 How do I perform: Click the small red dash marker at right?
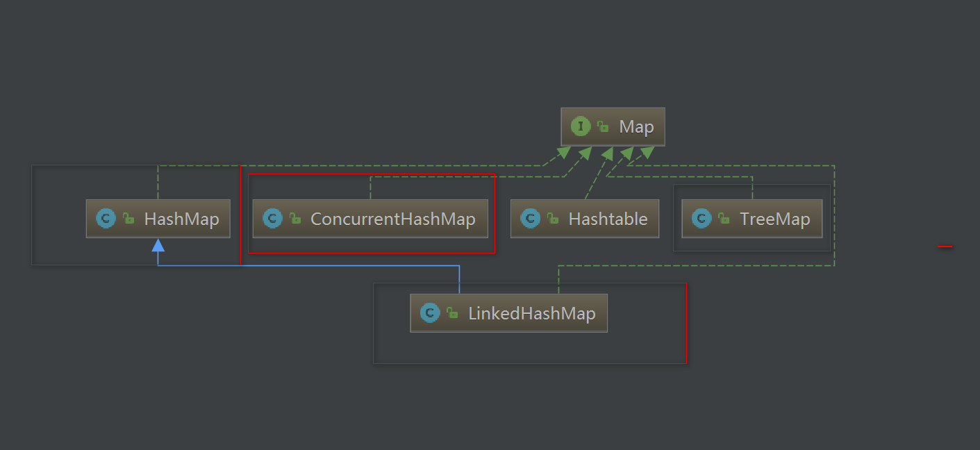(945, 246)
